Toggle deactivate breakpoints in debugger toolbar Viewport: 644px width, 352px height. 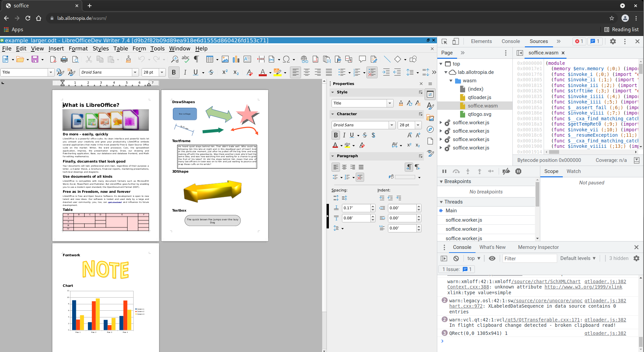506,171
